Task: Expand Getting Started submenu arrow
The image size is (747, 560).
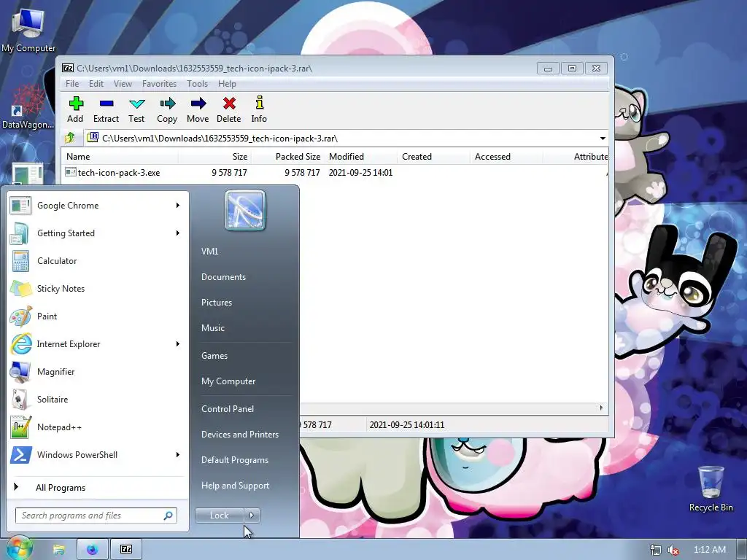Action: (178, 233)
